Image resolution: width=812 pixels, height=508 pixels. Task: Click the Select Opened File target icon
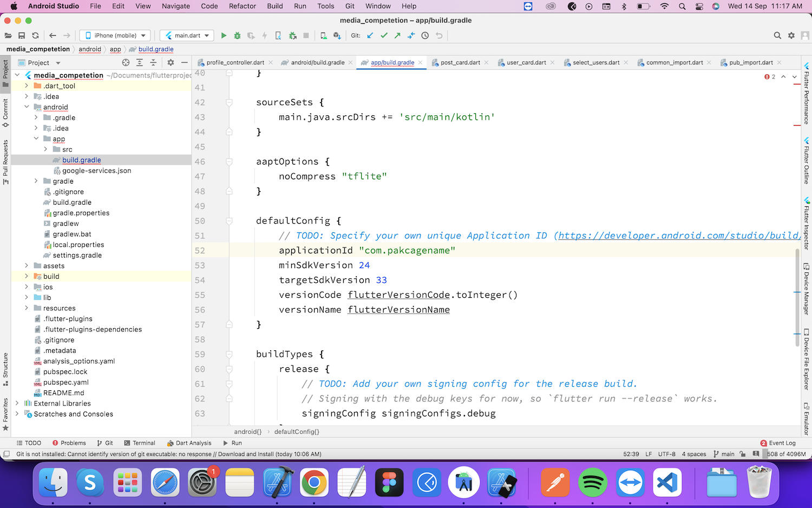(x=126, y=63)
